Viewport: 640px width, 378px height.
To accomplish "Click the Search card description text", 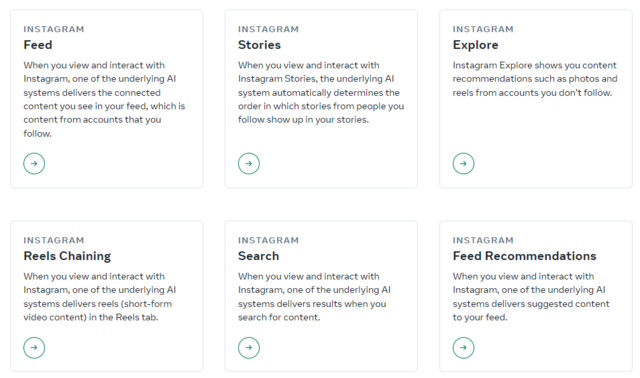I will coord(314,297).
